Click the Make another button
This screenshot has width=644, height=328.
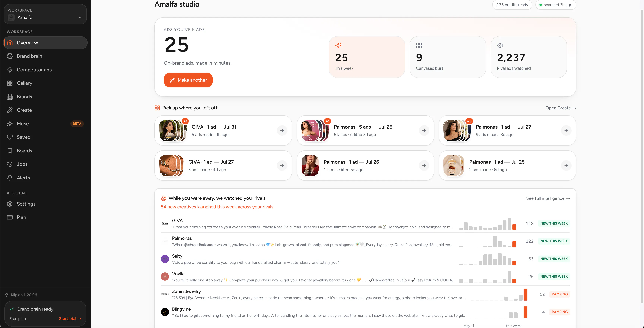tap(188, 80)
